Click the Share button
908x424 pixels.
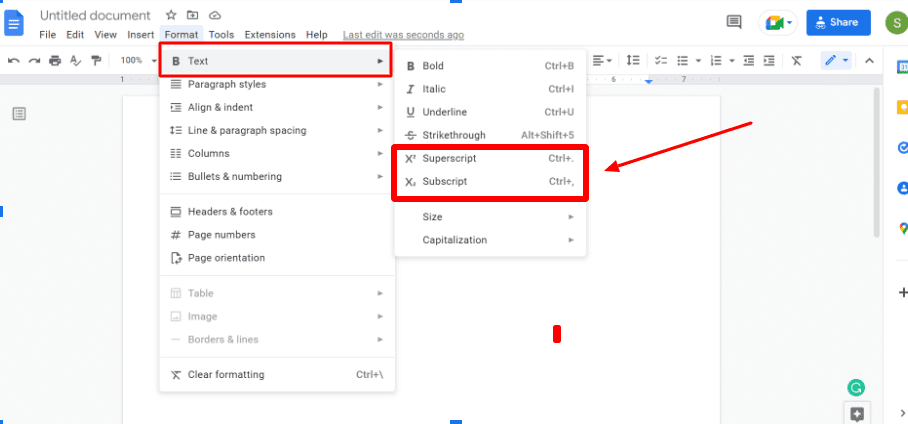[839, 23]
